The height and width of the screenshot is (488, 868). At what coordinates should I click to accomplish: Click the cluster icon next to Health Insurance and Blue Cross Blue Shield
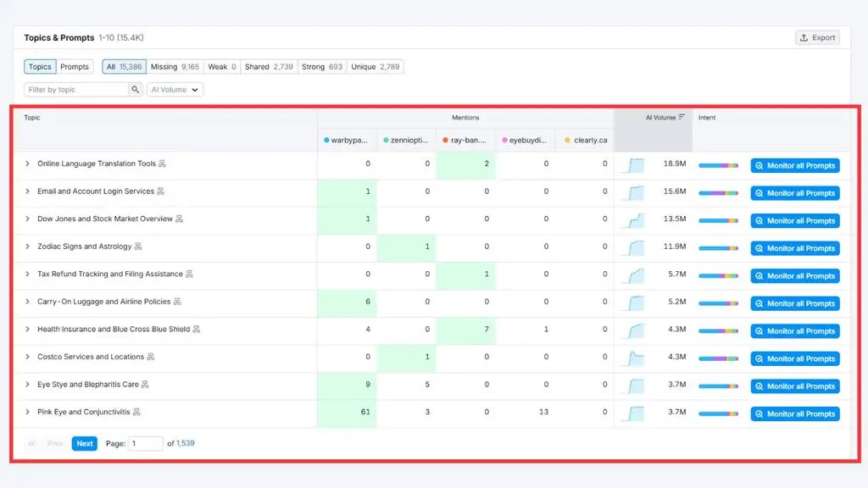pyautogui.click(x=197, y=330)
